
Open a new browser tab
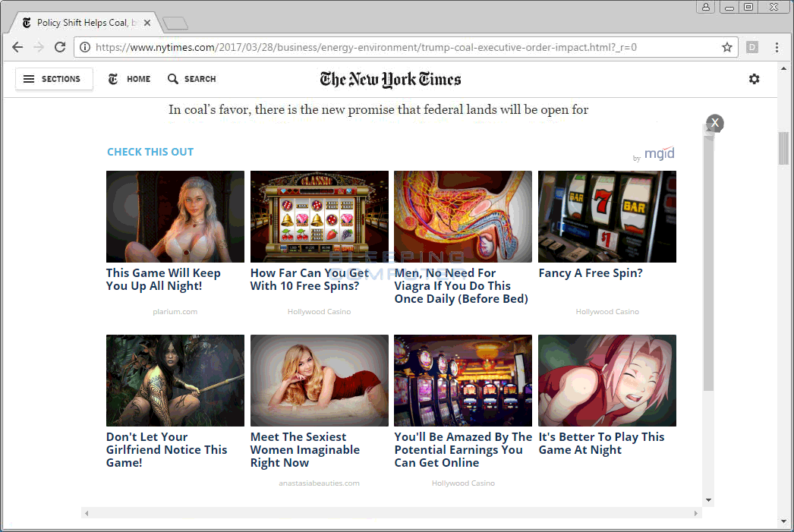[175, 24]
